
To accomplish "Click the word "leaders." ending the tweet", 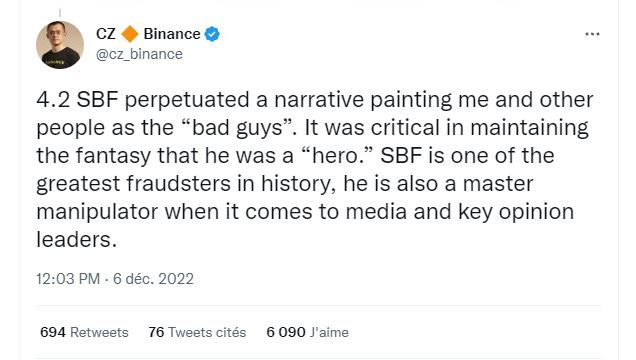I will click(x=77, y=240).
